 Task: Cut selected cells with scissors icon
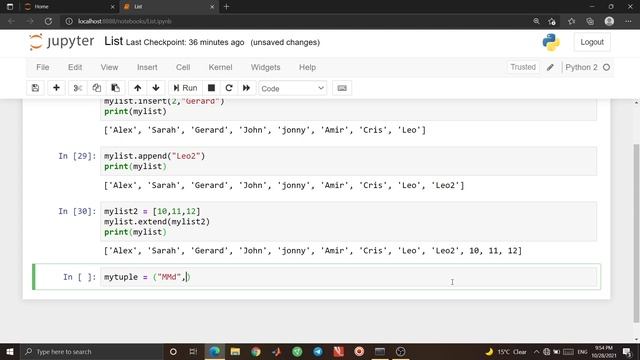tap(78, 88)
